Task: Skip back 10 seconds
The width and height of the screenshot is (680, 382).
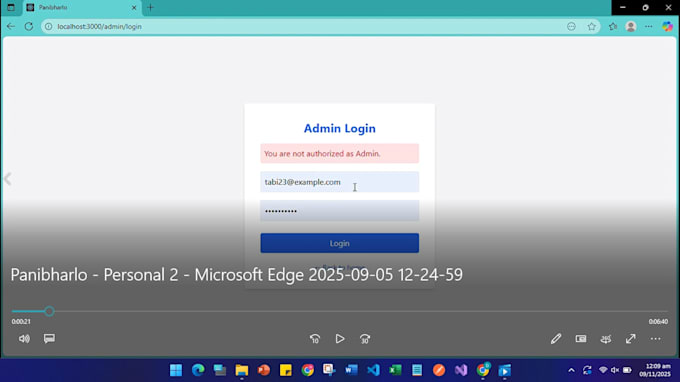Action: coord(315,339)
